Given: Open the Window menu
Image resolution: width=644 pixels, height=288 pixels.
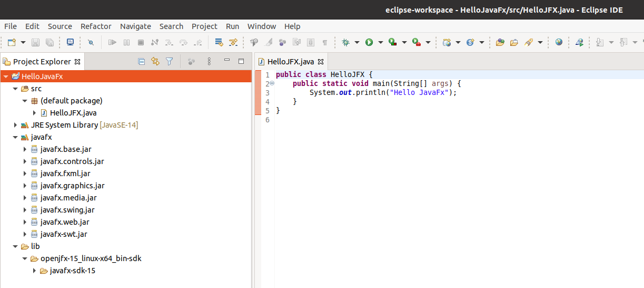Looking at the screenshot, I should [x=262, y=26].
